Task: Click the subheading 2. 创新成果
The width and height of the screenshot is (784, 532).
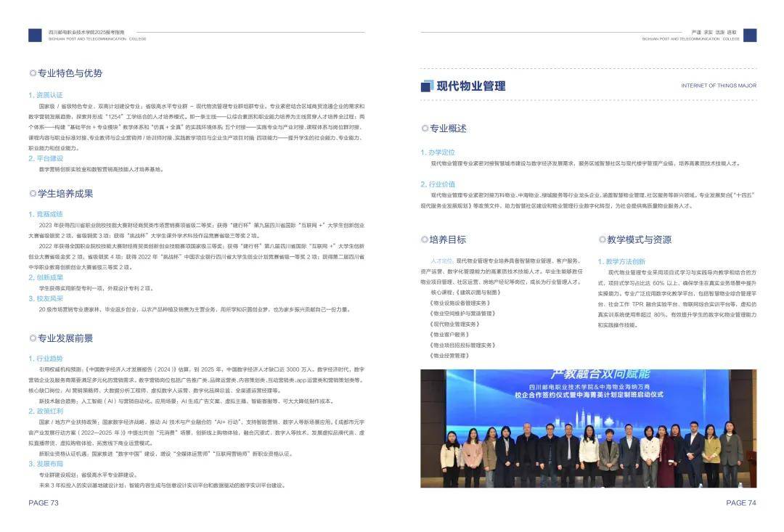Action: coord(46,277)
